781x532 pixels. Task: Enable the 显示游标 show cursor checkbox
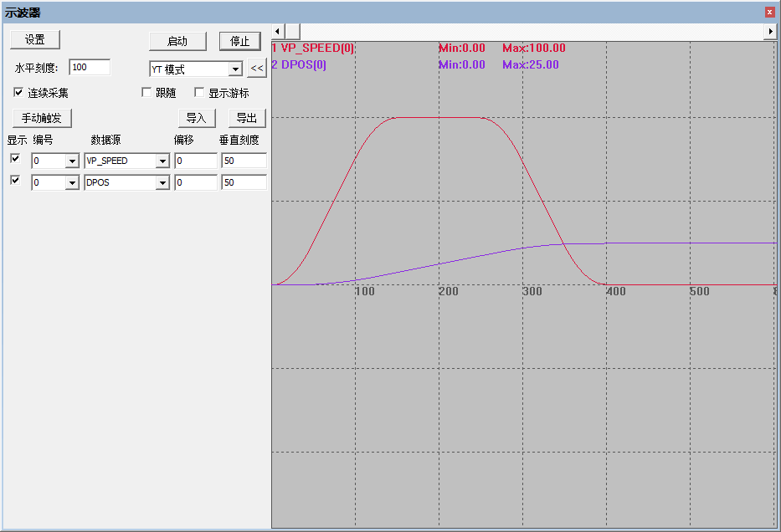pos(199,92)
